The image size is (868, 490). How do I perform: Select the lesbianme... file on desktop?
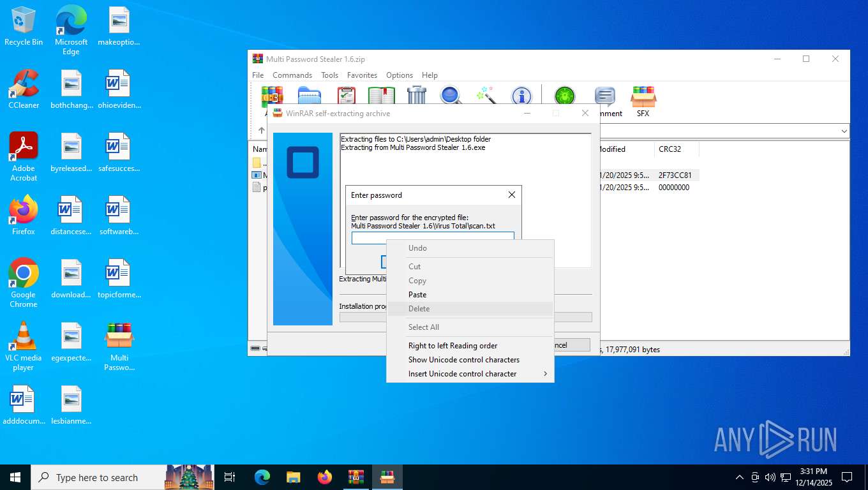pos(71,406)
